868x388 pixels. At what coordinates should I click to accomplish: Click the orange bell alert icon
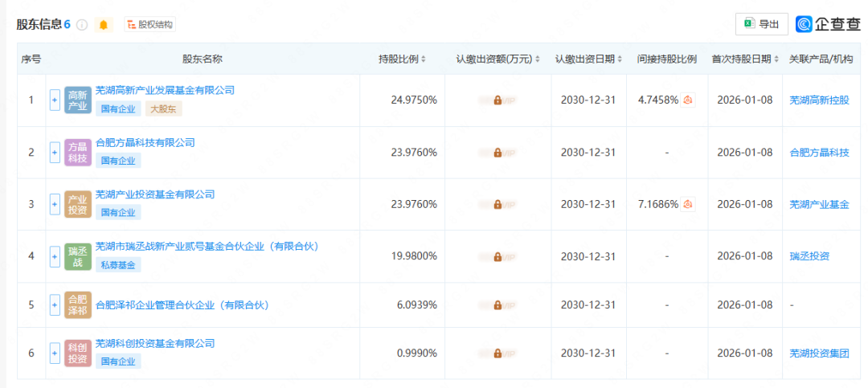coord(104,25)
